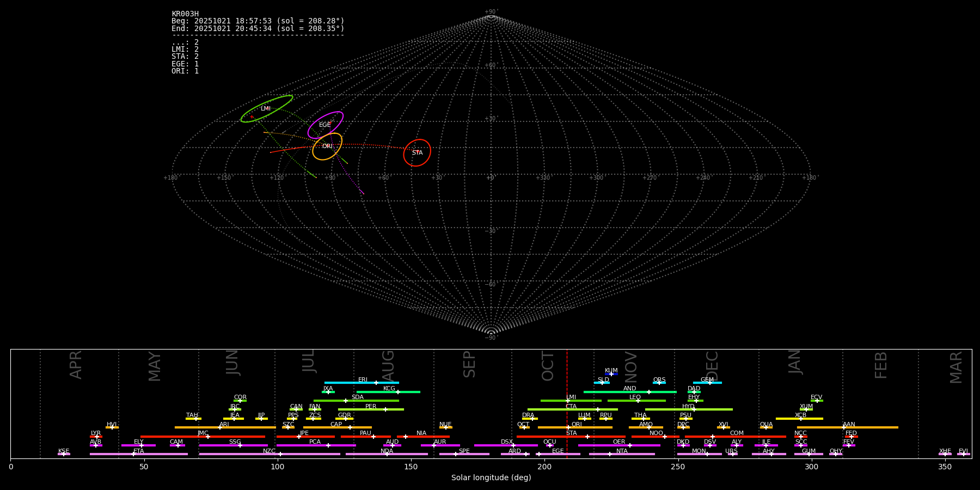
Task: Click the KSE shower label in timeline
Action: [x=64, y=451]
